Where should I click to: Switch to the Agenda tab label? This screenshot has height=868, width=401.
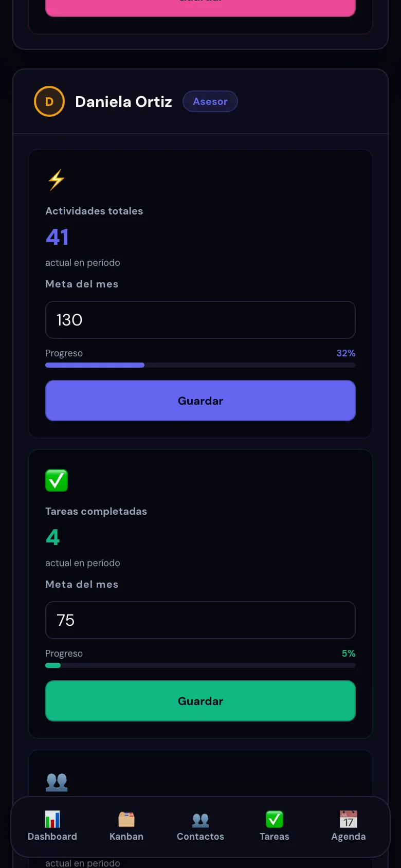coord(349,837)
